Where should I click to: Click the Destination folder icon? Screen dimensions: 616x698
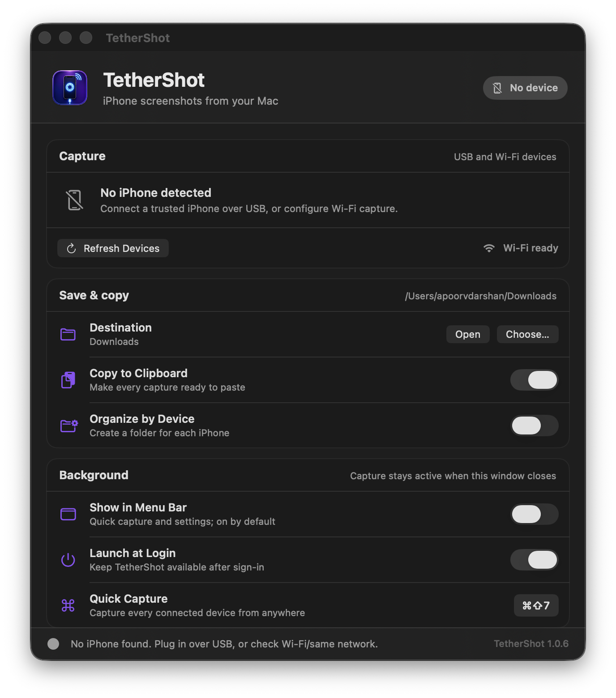[68, 334]
